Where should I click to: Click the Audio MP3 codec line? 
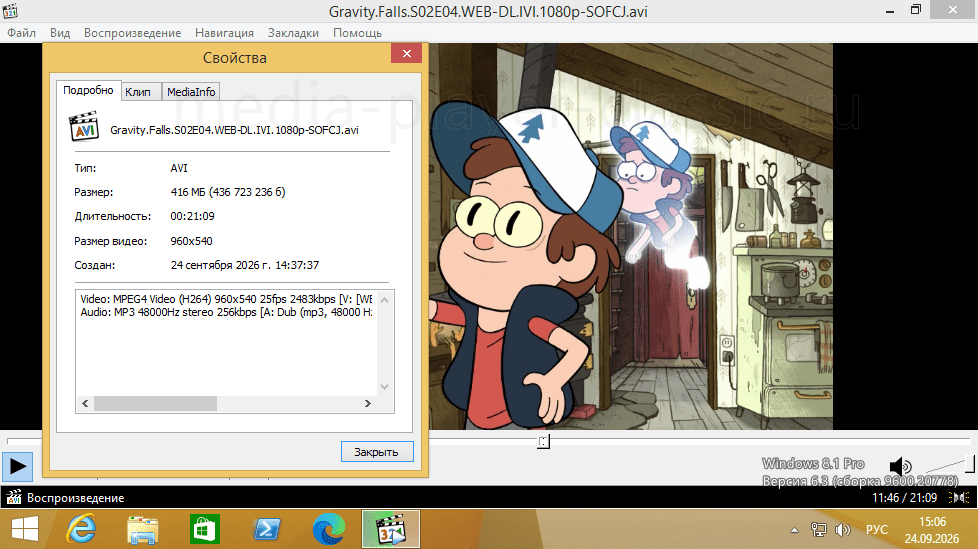tap(226, 312)
